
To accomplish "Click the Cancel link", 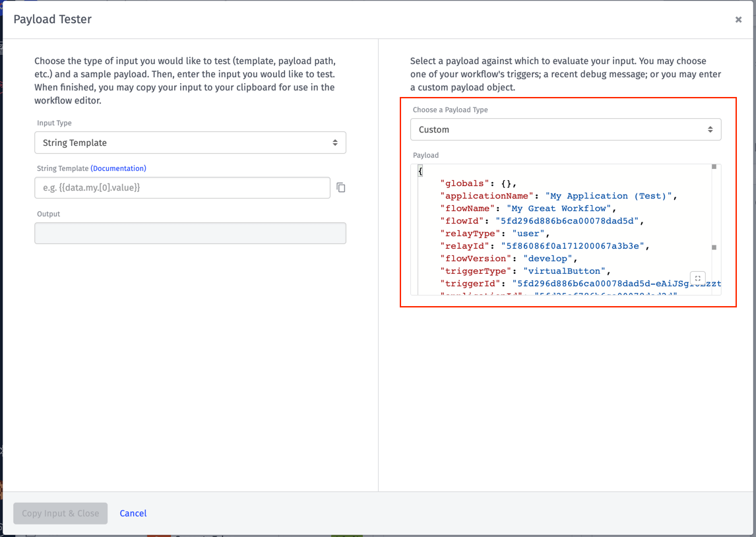I will [x=133, y=513].
